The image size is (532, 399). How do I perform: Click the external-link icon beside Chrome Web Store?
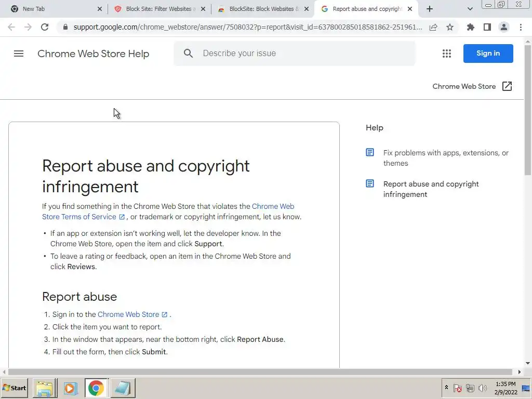(x=507, y=86)
